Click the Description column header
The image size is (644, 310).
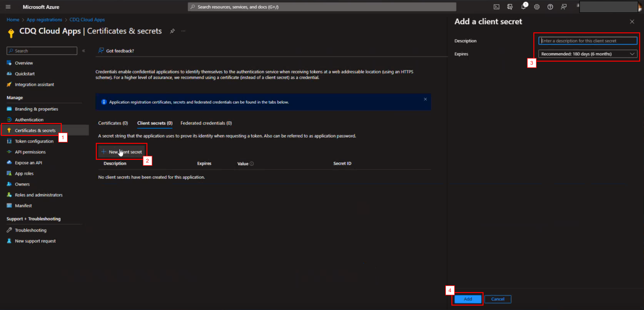click(x=115, y=163)
